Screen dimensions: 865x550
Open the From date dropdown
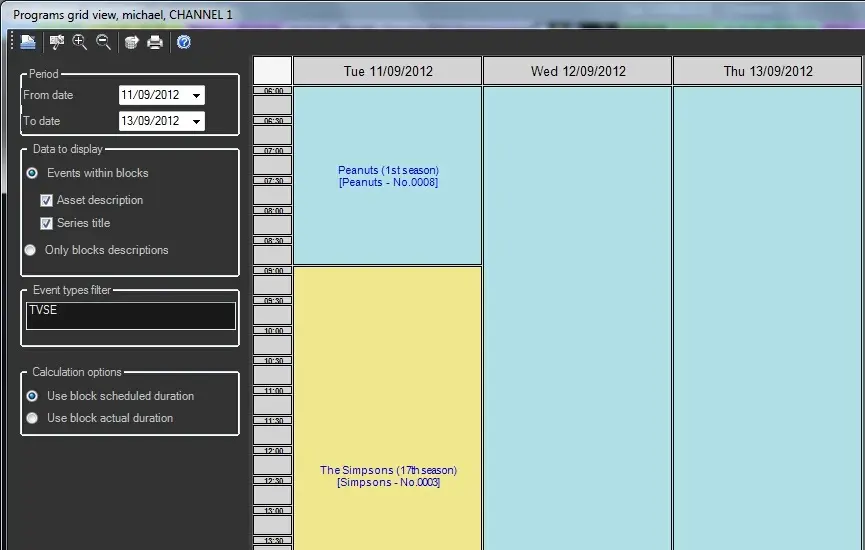click(x=195, y=96)
